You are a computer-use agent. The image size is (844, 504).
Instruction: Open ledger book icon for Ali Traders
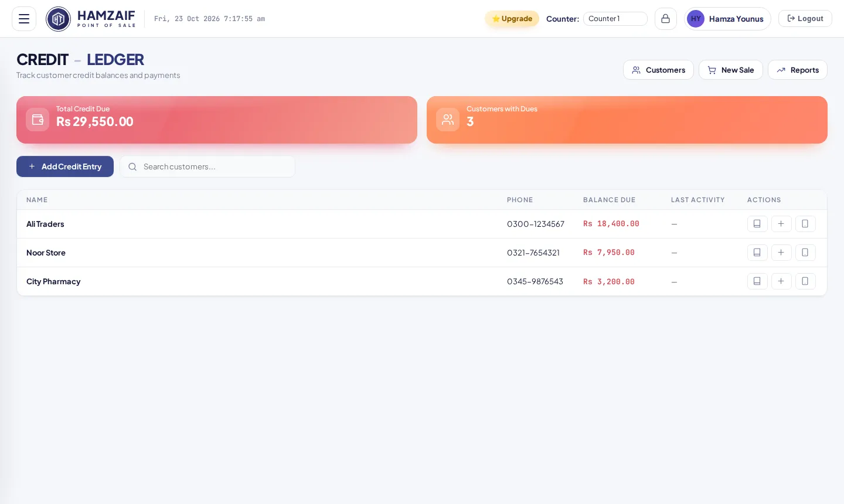[757, 224]
